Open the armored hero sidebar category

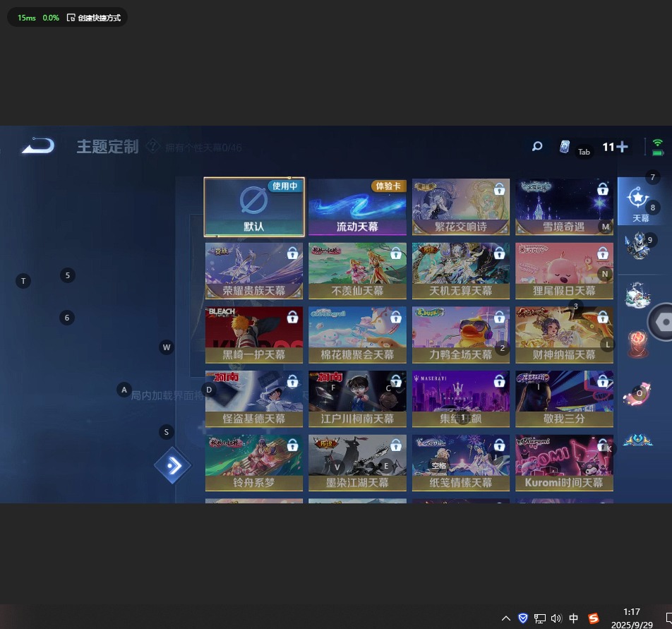(637, 246)
